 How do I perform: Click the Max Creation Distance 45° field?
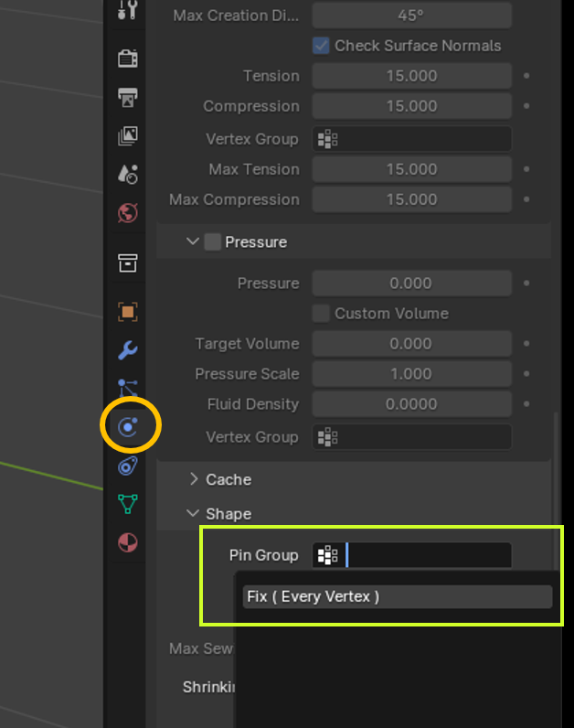412,16
